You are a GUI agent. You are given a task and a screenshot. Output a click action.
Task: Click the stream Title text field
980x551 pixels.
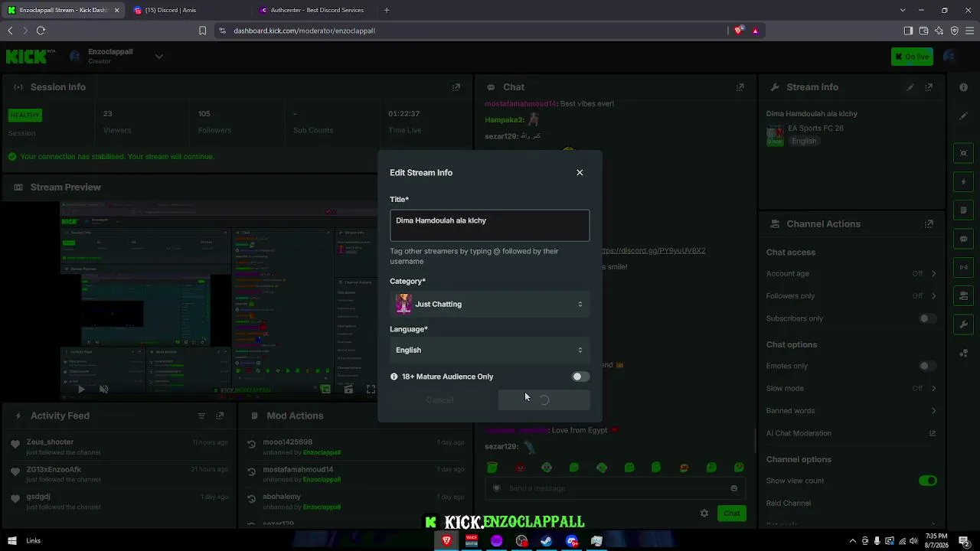point(489,225)
